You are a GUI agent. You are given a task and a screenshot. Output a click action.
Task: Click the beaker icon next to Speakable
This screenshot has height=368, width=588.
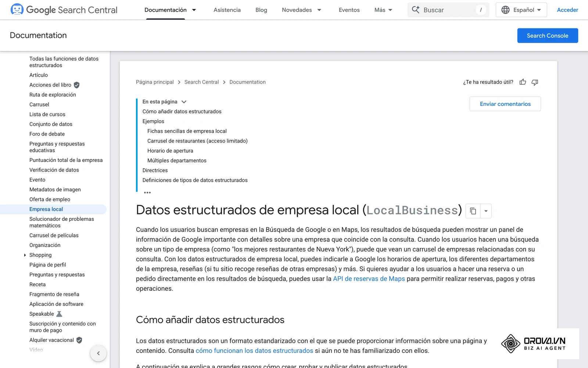pyautogui.click(x=59, y=314)
